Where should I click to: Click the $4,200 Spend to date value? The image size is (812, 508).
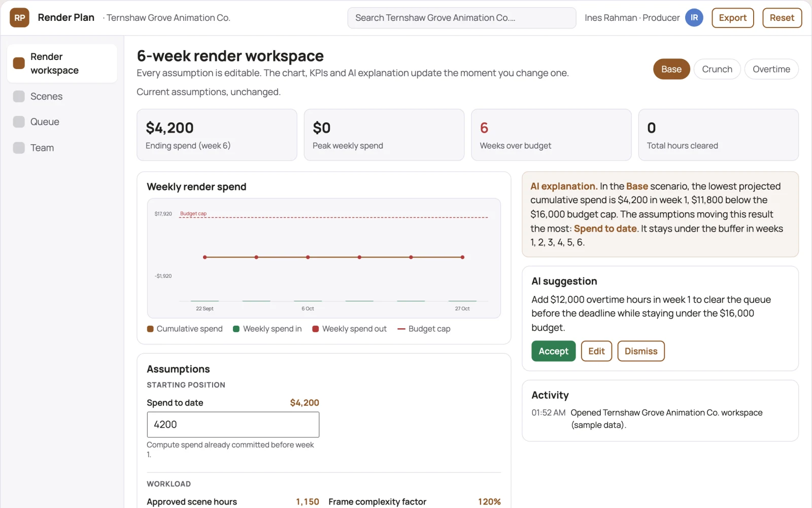(x=304, y=403)
